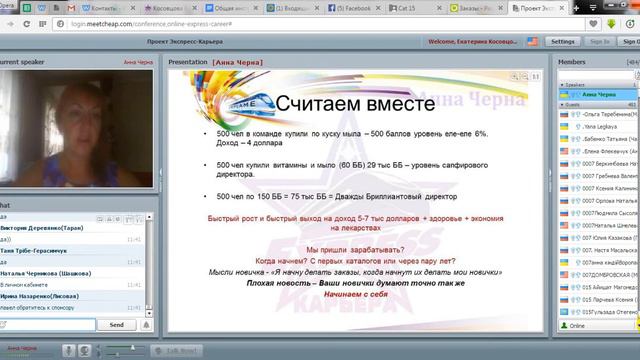This screenshot has width=640, height=360.
Task: Select member Бабенко Татьяна
Action: [x=598, y=139]
